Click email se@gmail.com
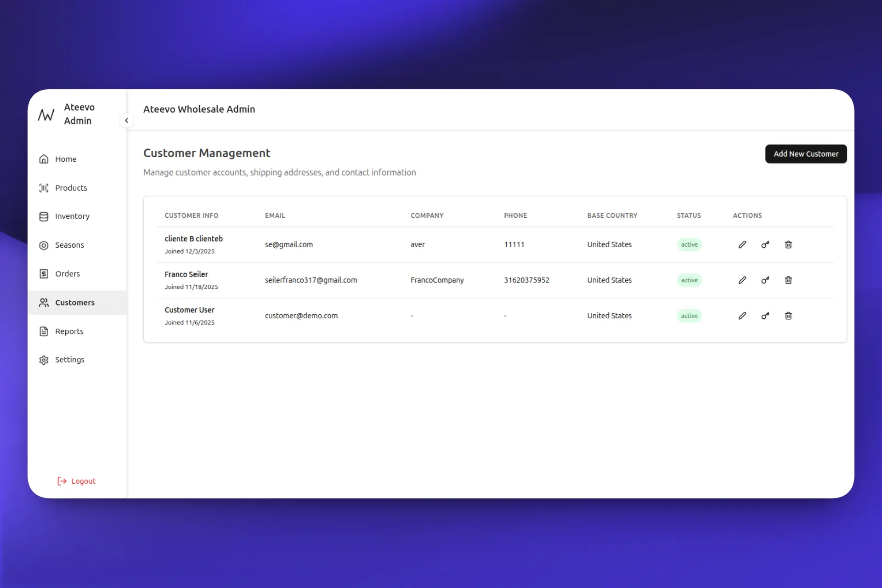This screenshot has height=588, width=882. 289,244
